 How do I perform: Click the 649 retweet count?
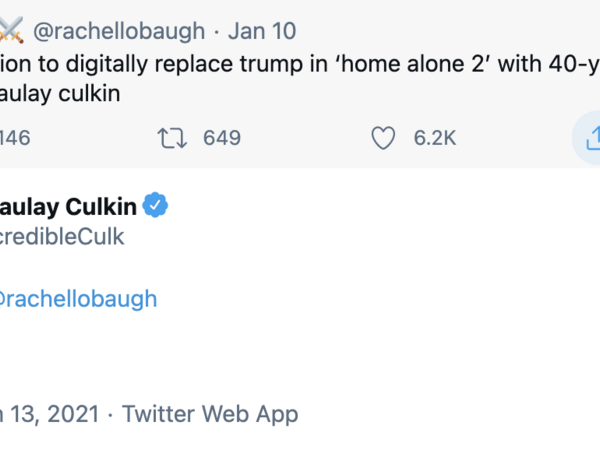pos(222,138)
